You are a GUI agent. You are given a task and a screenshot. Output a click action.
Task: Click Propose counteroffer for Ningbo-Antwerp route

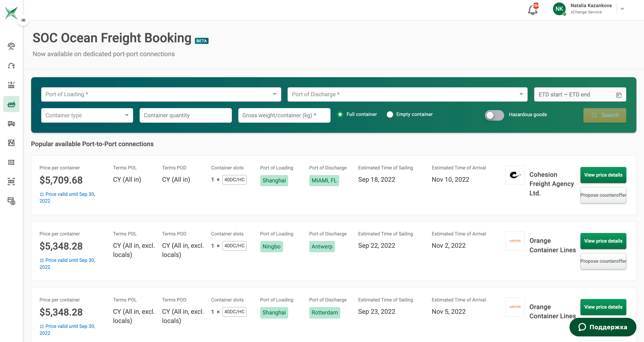click(x=603, y=261)
